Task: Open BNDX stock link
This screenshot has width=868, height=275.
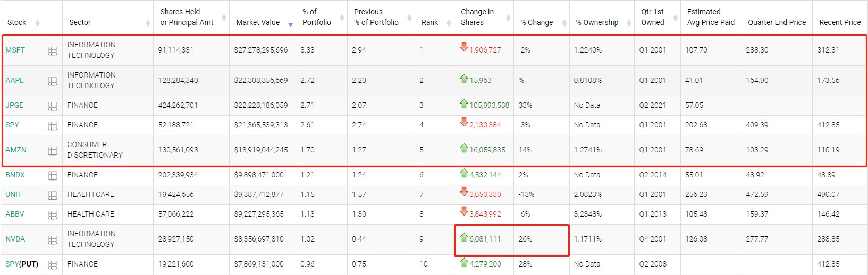Action: 15,175
